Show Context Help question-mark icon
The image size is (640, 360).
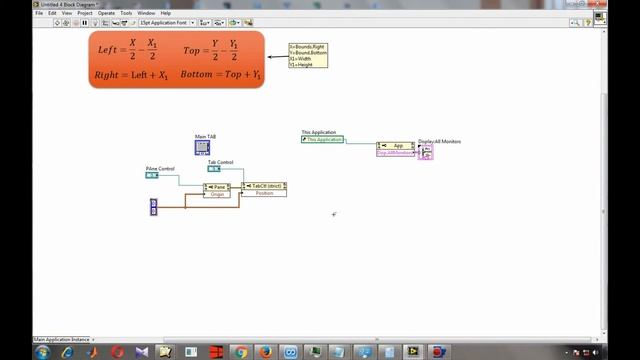pyautogui.click(x=588, y=23)
